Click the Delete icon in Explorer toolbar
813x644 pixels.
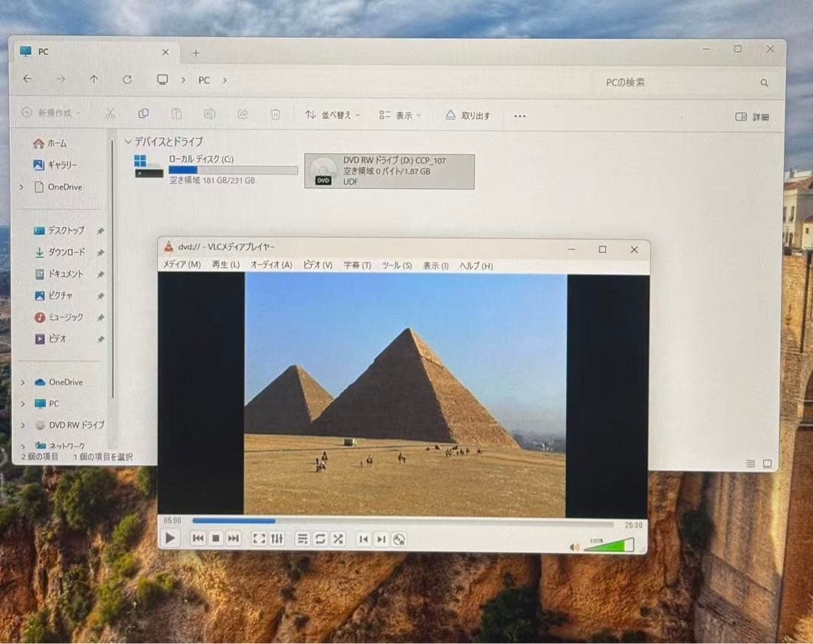[276, 114]
